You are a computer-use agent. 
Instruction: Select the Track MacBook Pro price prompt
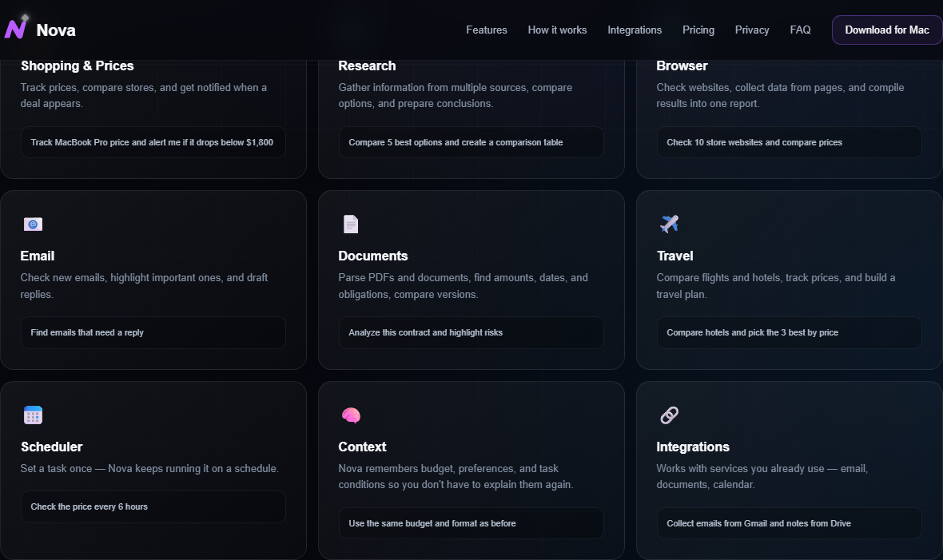click(153, 142)
